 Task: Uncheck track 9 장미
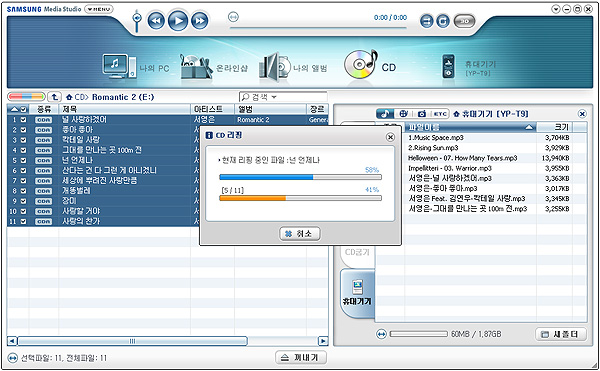23,201
